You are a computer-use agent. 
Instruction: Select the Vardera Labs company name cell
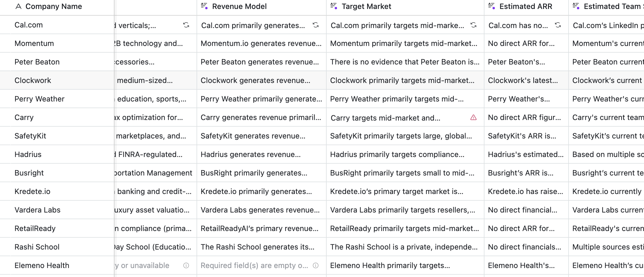(57, 210)
